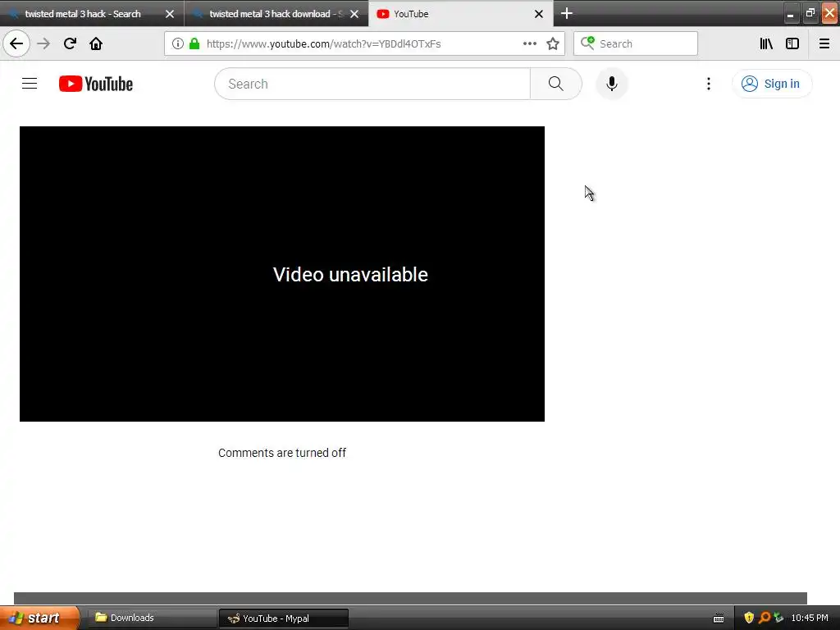
Task: Click the green padlock security icon
Action: click(x=194, y=43)
